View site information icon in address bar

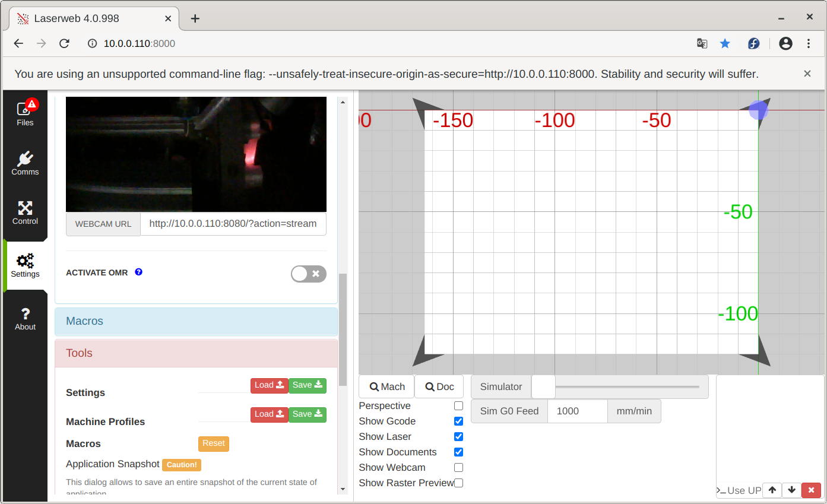click(92, 43)
